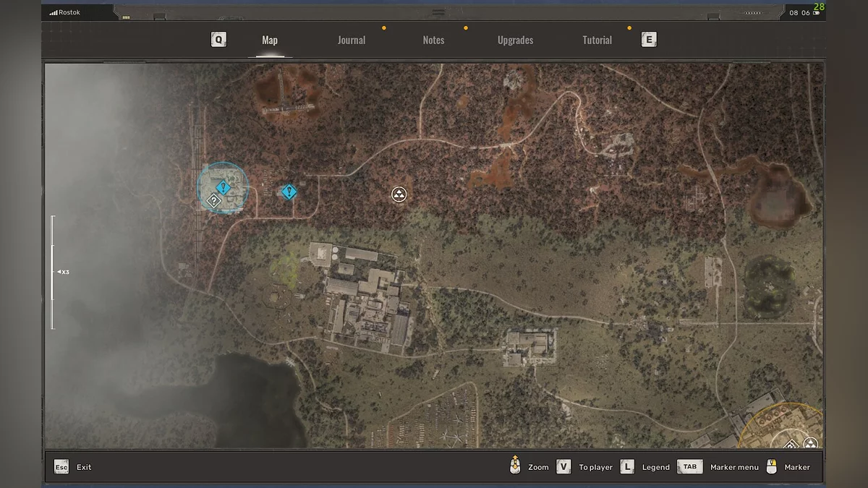Image resolution: width=868 pixels, height=488 pixels.
Task: Click the Rostok signal indicator
Action: point(65,12)
